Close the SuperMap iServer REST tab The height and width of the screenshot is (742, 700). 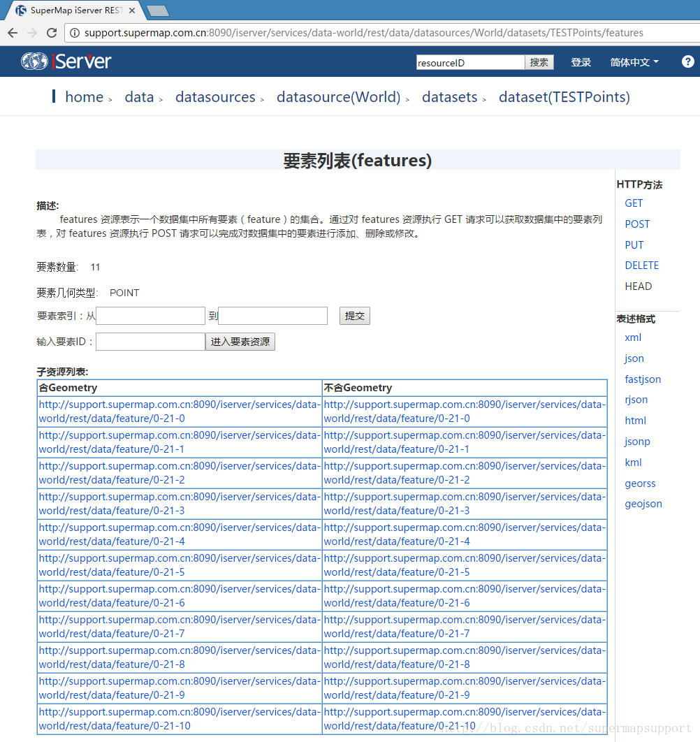tap(132, 10)
